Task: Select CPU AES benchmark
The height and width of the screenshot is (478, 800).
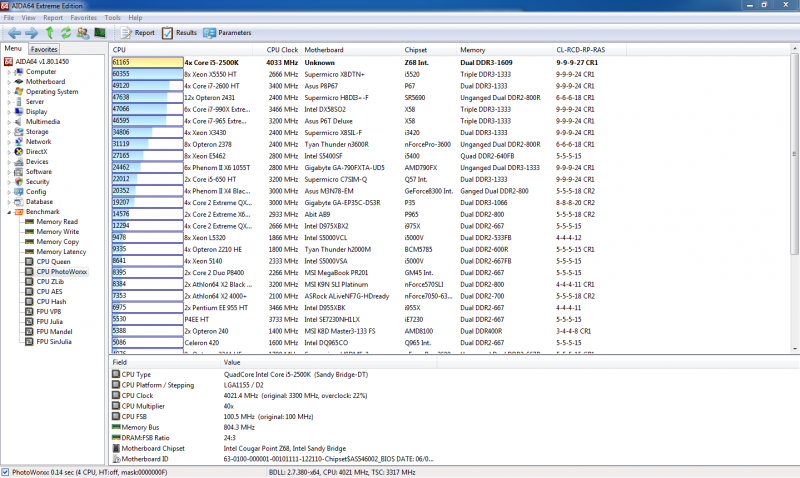Action: point(49,292)
